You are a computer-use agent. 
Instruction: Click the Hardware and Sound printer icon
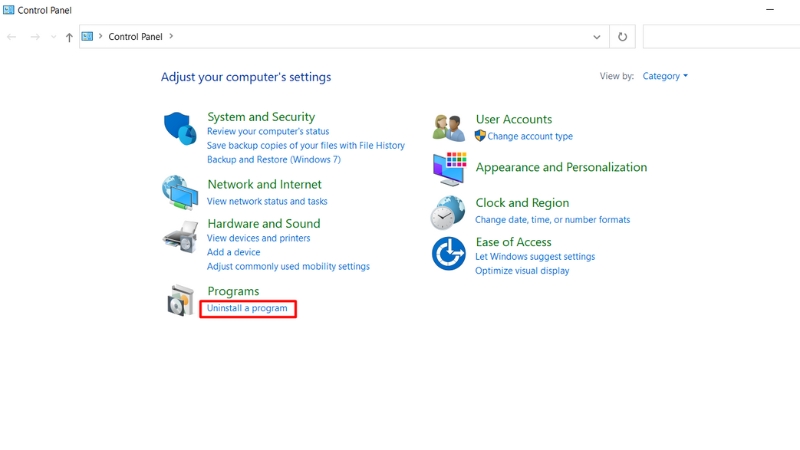click(x=181, y=237)
